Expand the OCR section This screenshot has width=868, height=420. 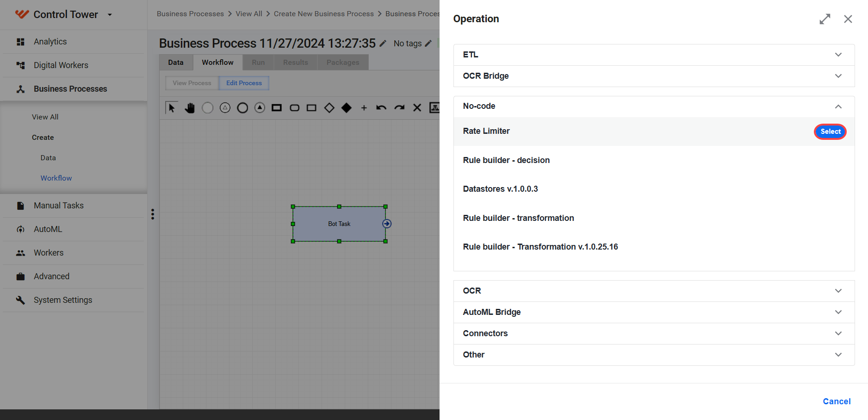pyautogui.click(x=654, y=291)
